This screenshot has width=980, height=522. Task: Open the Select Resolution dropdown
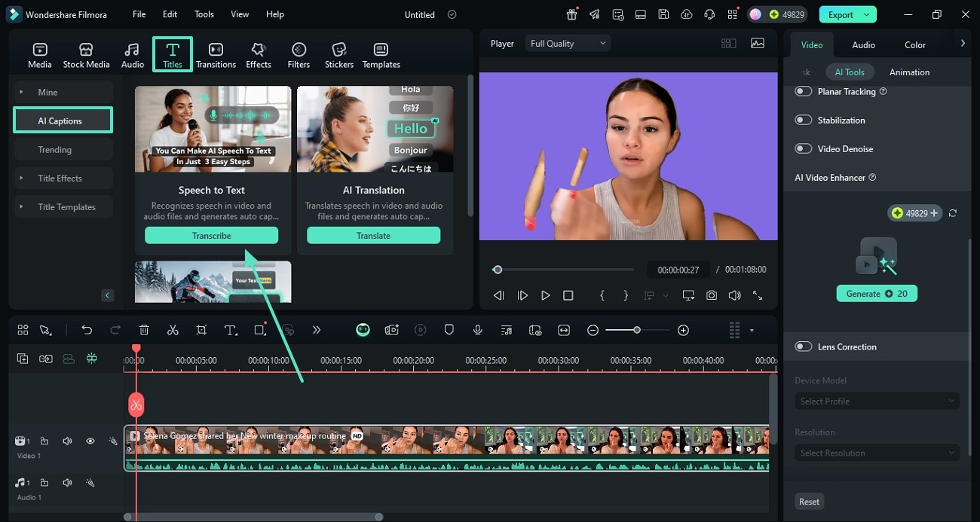click(877, 453)
